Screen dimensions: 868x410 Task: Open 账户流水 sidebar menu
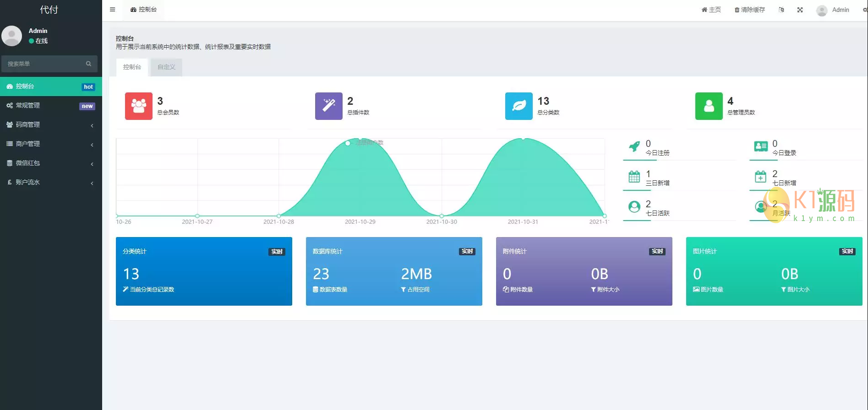(x=51, y=183)
